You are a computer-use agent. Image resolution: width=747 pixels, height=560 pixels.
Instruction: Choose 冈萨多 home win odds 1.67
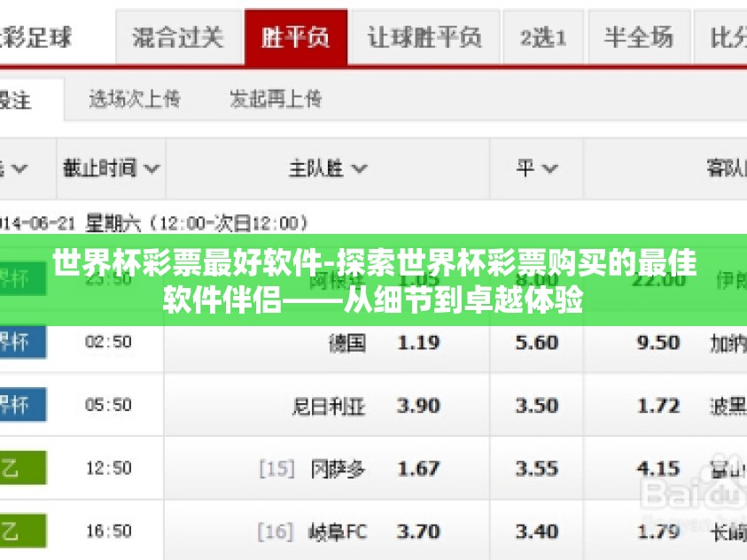(418, 469)
